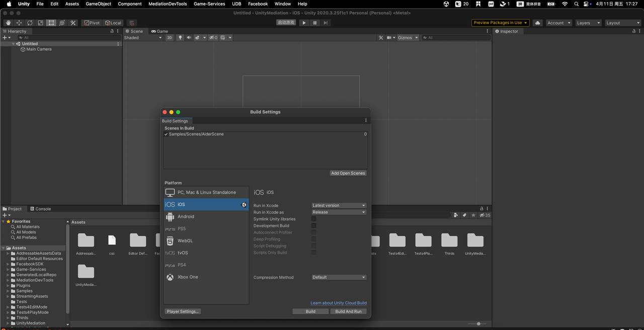Select the Rotate tool
This screenshot has width=644, height=330.
[30, 23]
